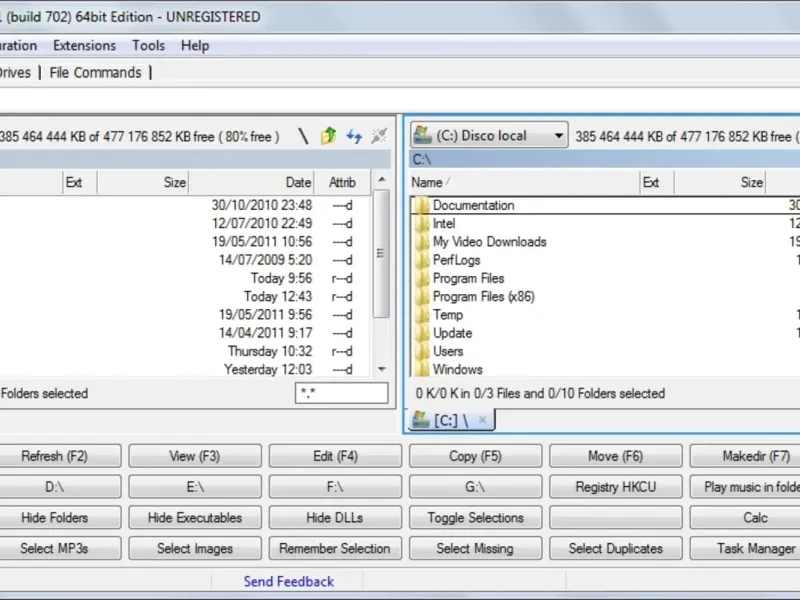800x600 pixels.
Task: Click the Program Files (x86) folder icon
Action: [x=421, y=296]
